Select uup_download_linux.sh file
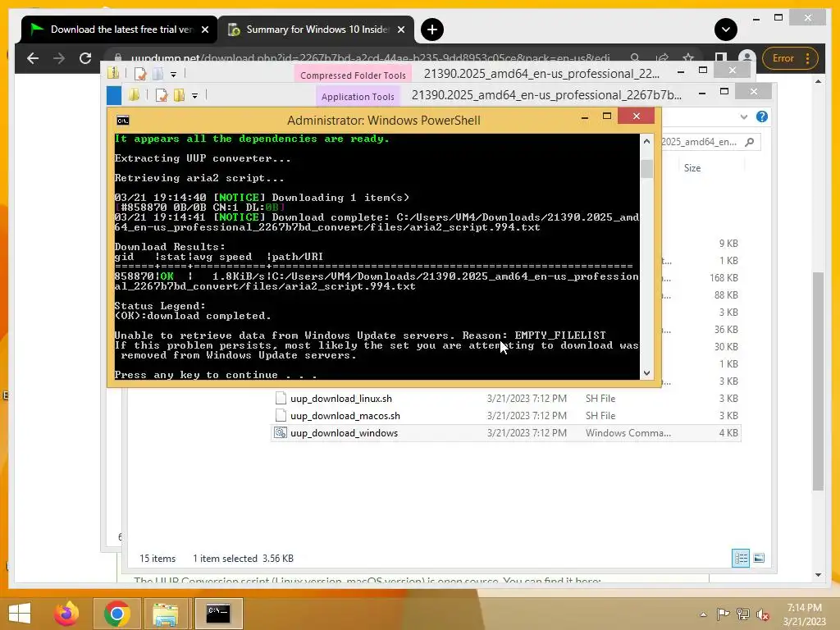This screenshot has height=630, width=840. pos(340,399)
